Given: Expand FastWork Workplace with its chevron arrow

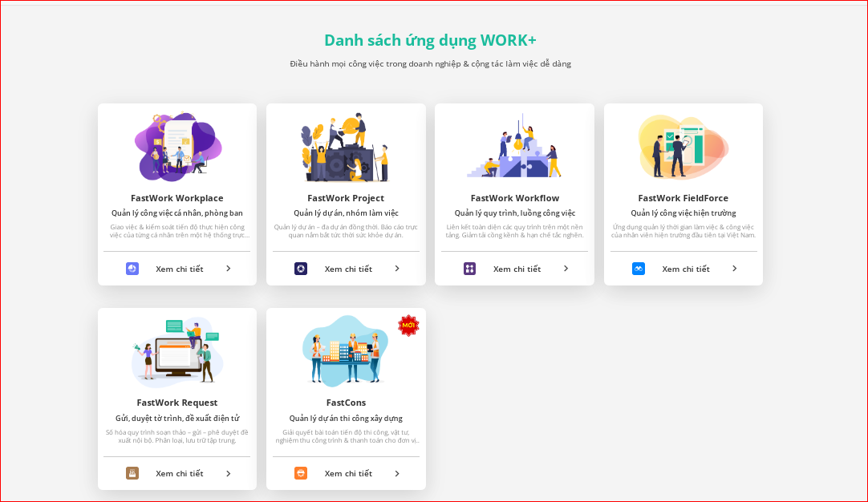Looking at the screenshot, I should pos(229,269).
